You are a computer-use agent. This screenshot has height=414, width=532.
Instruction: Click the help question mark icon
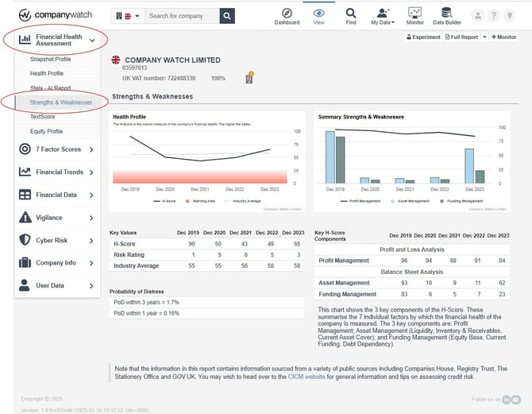click(494, 15)
